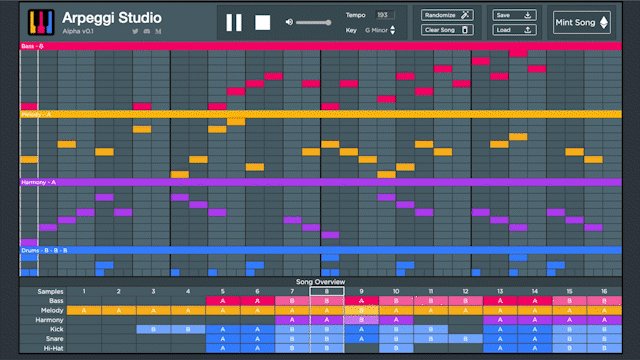Click the Save button
Screen dimensions: 640x360
(514, 15)
